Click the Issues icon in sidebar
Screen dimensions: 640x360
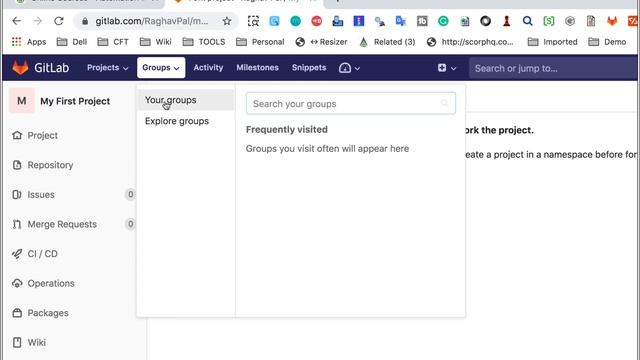coord(17,194)
